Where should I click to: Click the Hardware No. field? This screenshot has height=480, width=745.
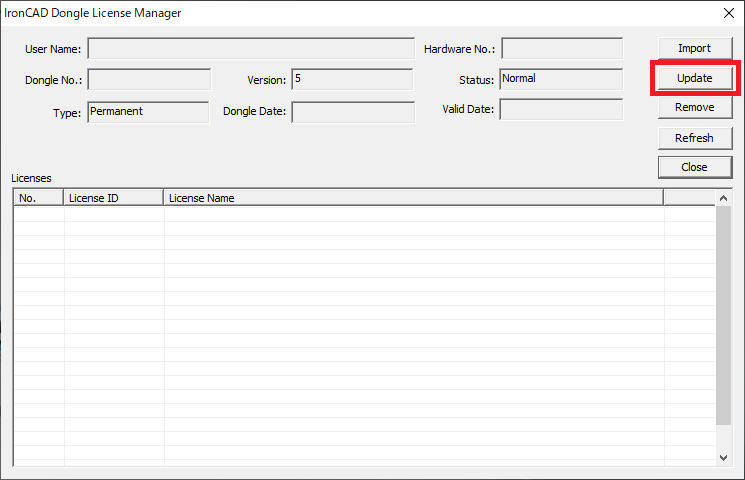[562, 48]
